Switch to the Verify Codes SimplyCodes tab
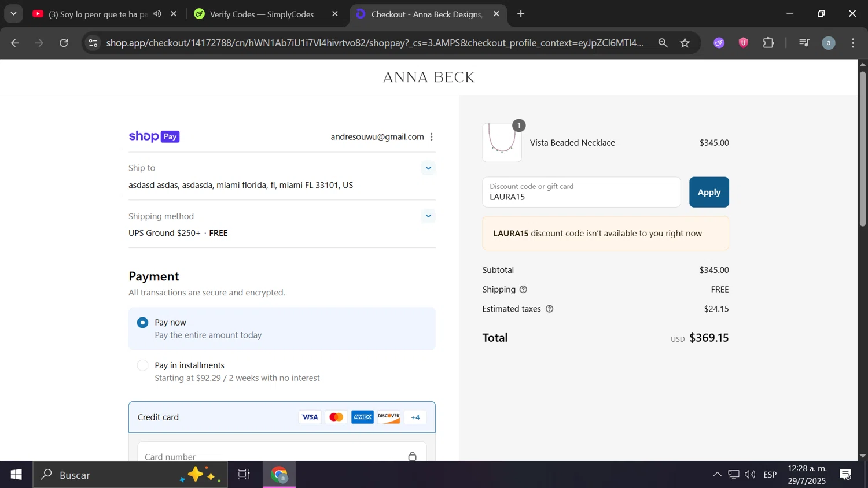 (262, 14)
